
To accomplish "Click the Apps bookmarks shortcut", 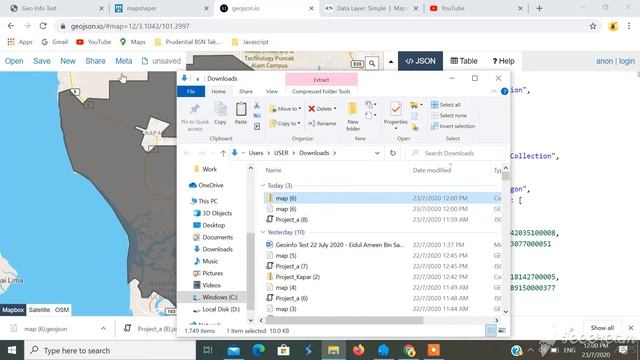I will click(20, 42).
